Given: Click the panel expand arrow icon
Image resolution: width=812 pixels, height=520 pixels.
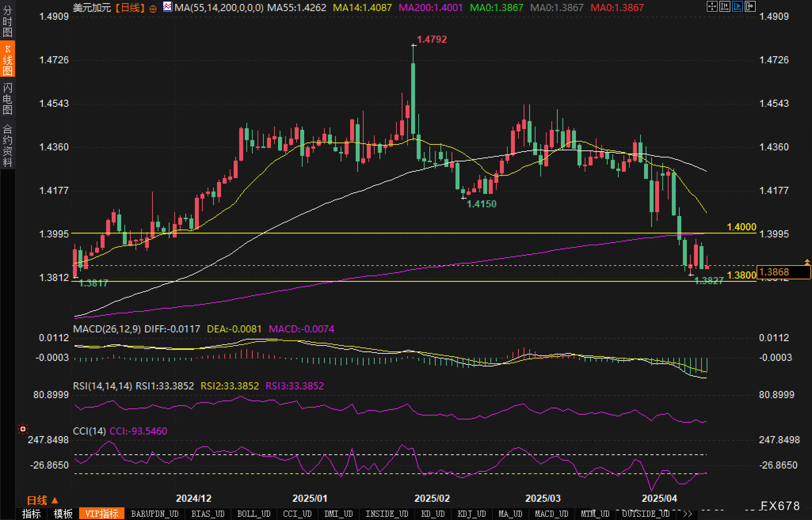Looking at the screenshot, I should pos(750,6).
